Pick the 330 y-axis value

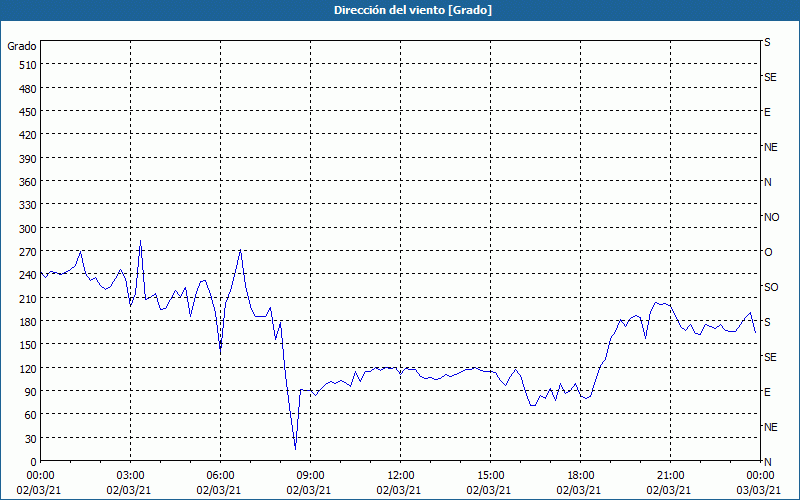pos(28,205)
